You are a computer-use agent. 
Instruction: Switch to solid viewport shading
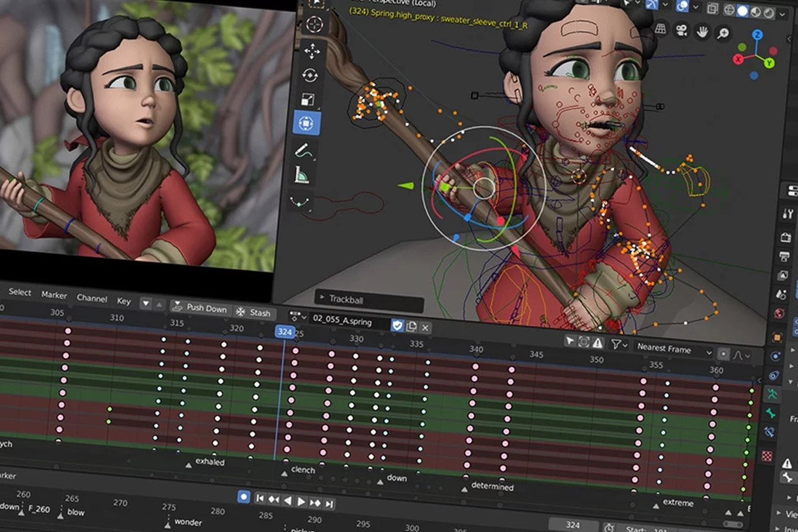click(x=742, y=10)
